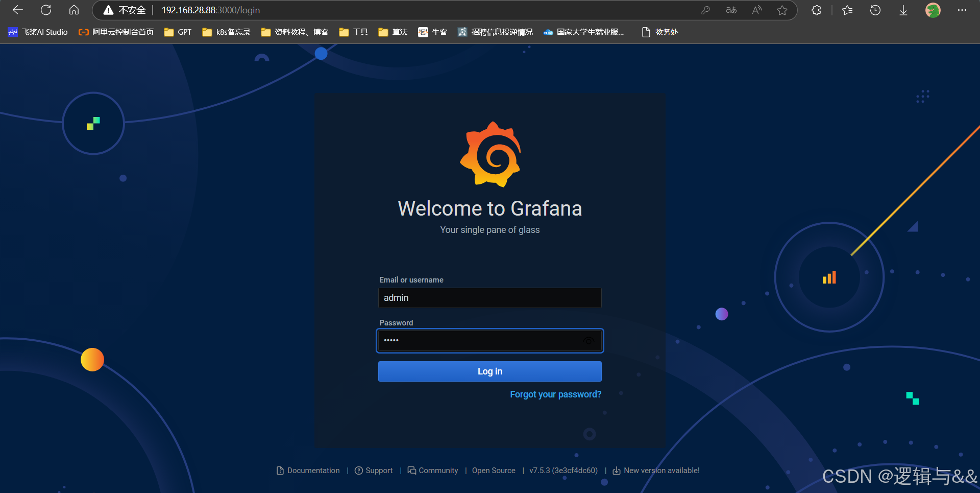
Task: Click the not-secure warning icon
Action: point(108,10)
